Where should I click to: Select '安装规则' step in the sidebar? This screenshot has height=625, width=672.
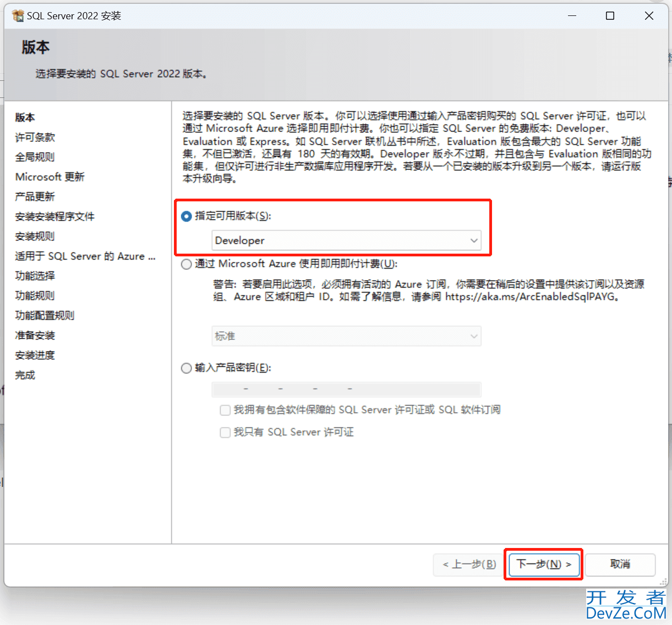[35, 236]
